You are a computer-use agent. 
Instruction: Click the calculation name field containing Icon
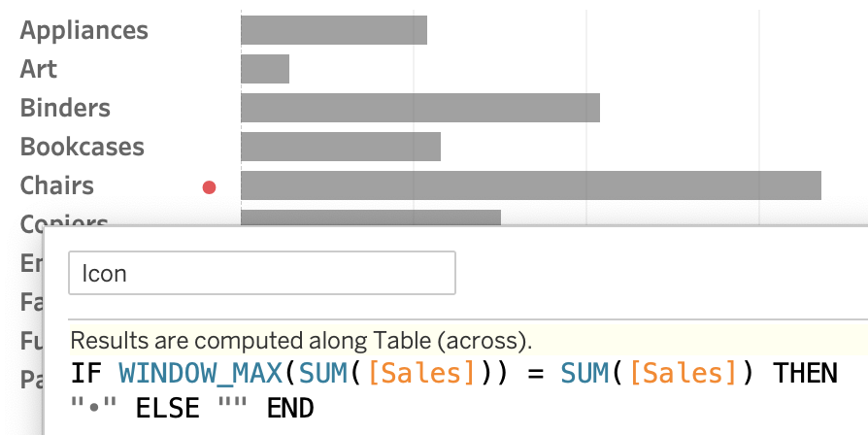point(262,273)
